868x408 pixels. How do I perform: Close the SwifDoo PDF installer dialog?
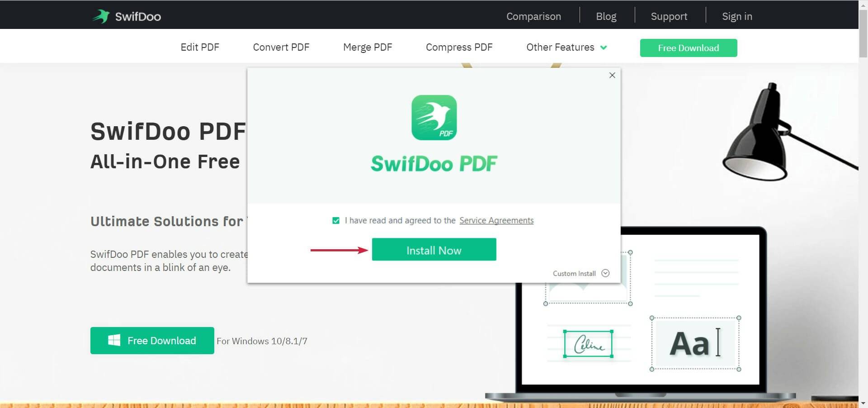(x=612, y=75)
